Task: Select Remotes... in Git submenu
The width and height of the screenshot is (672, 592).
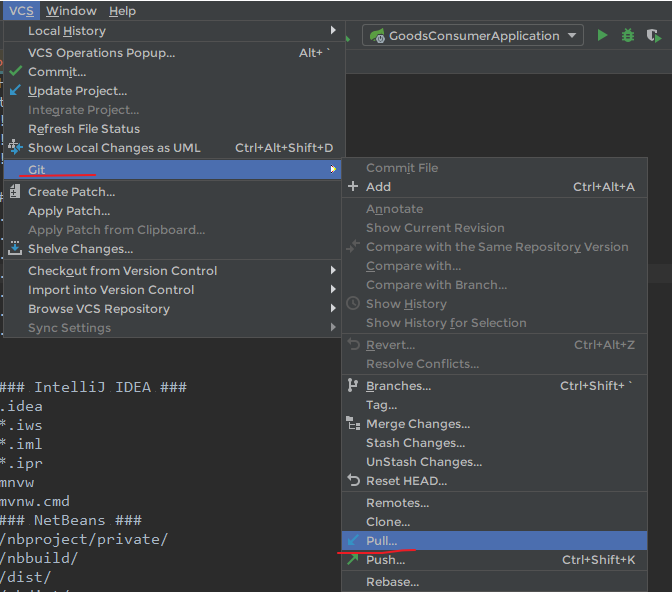Action: click(x=495, y=503)
